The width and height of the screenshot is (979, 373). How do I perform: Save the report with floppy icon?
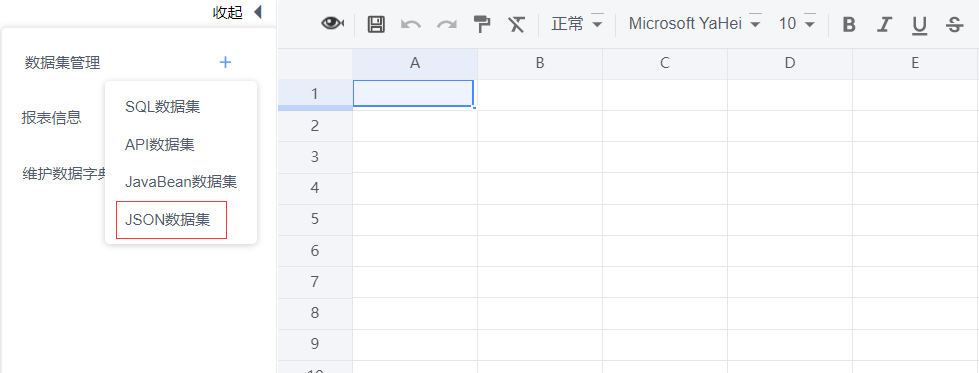pos(376,24)
